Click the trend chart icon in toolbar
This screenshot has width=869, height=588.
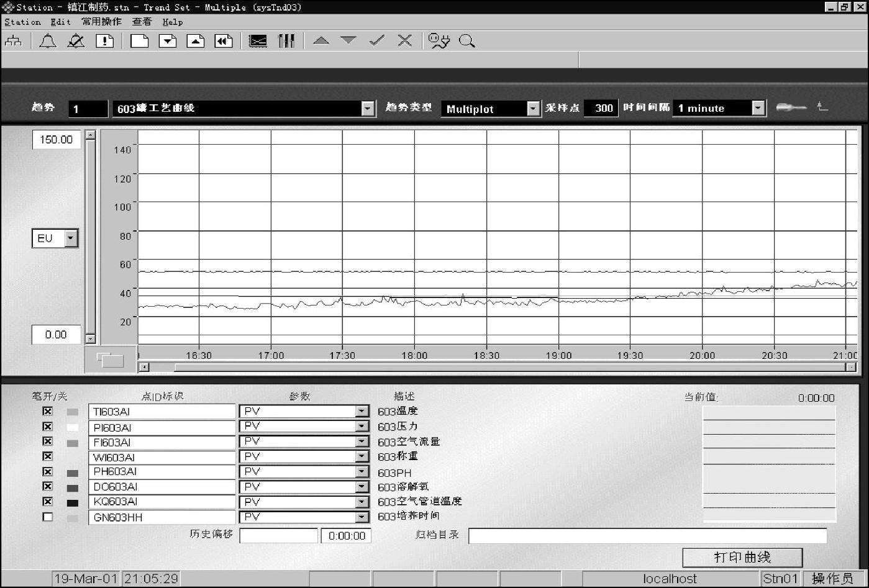click(x=258, y=41)
